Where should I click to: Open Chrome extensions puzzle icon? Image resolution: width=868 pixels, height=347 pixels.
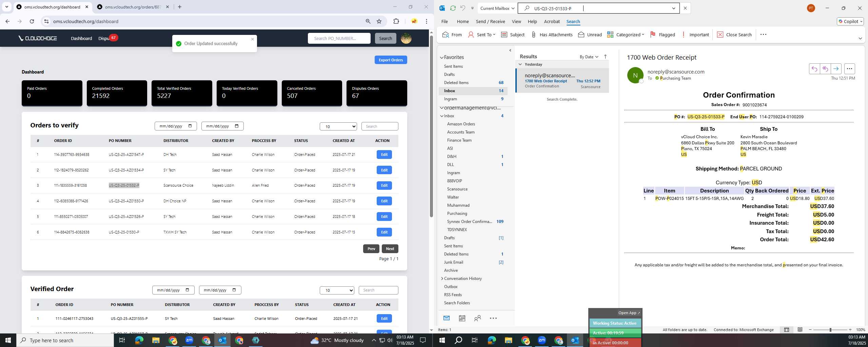pos(396,21)
